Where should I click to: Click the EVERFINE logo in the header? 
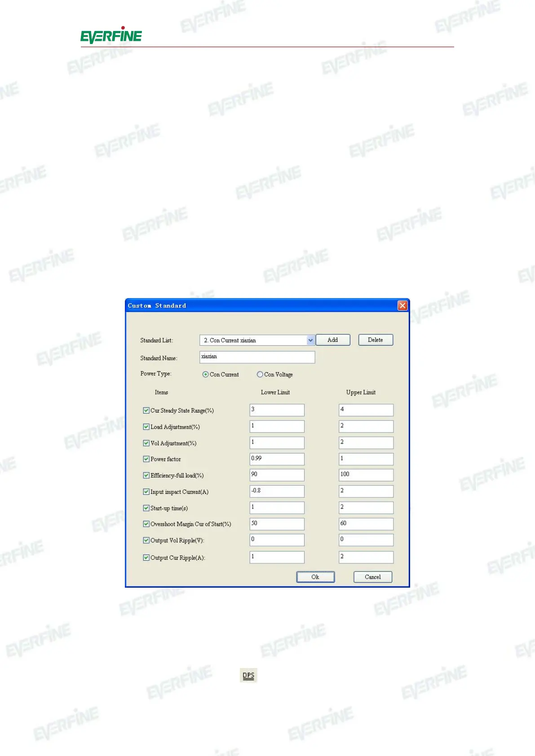(111, 35)
